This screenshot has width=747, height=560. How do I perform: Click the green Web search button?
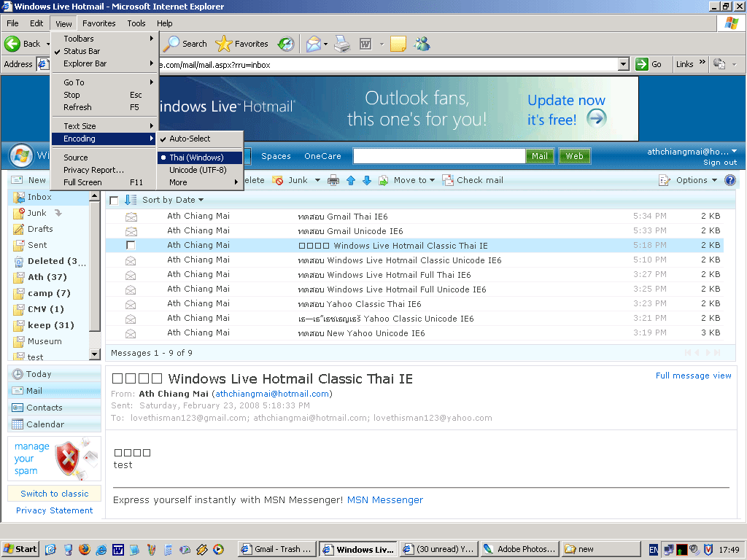click(574, 156)
